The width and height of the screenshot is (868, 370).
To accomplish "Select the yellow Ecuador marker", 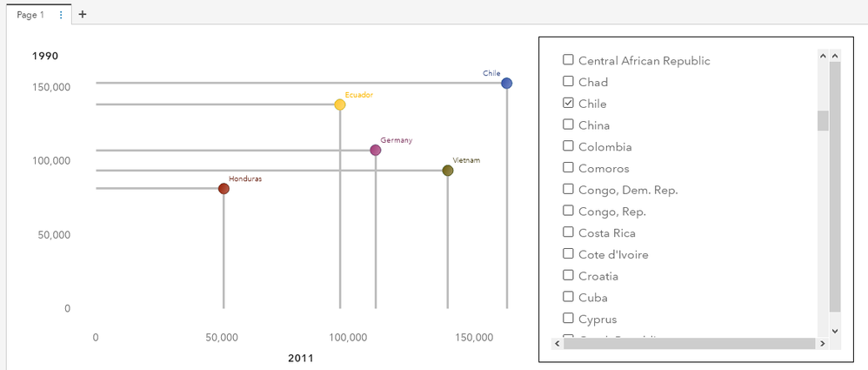I will [340, 104].
